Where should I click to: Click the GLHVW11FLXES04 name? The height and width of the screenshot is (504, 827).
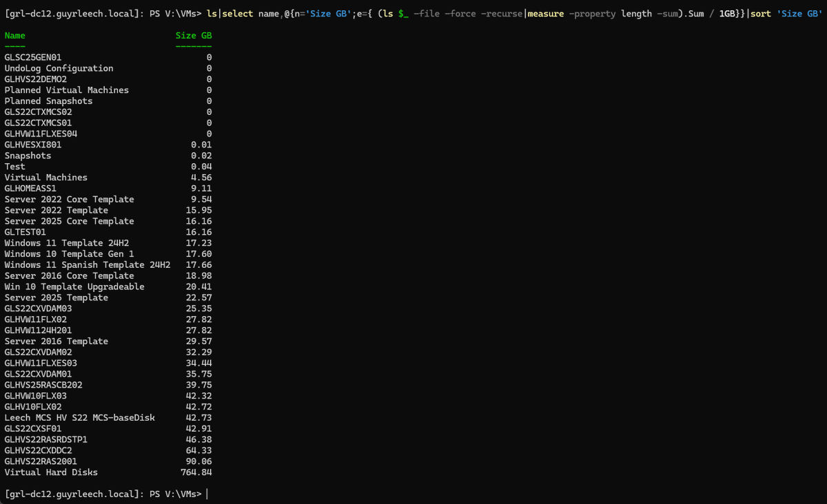(41, 134)
